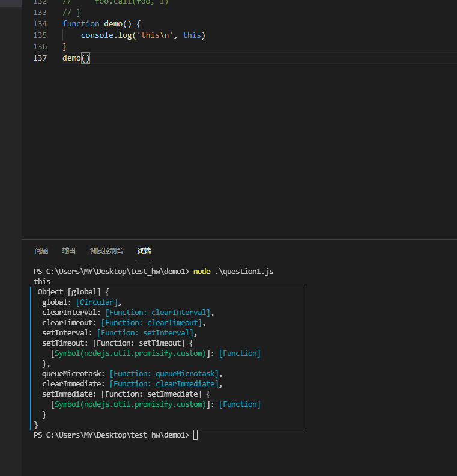Click line number 137 in gutter

(40, 58)
